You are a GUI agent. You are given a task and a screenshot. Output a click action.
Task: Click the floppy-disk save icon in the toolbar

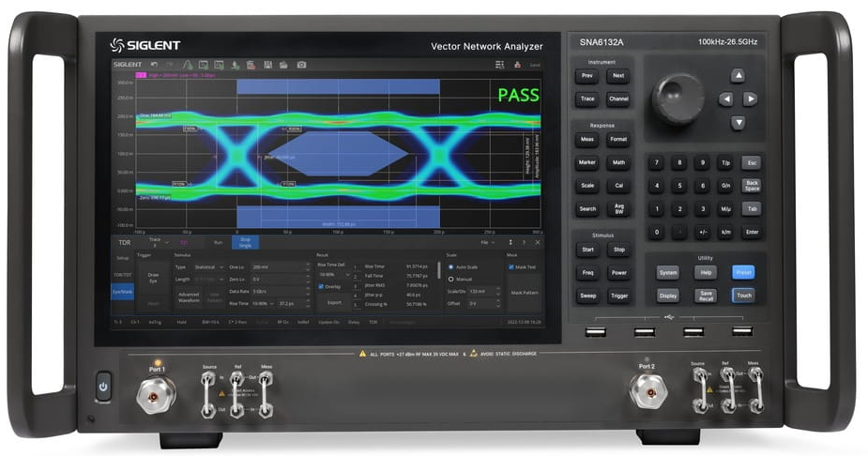pos(268,65)
